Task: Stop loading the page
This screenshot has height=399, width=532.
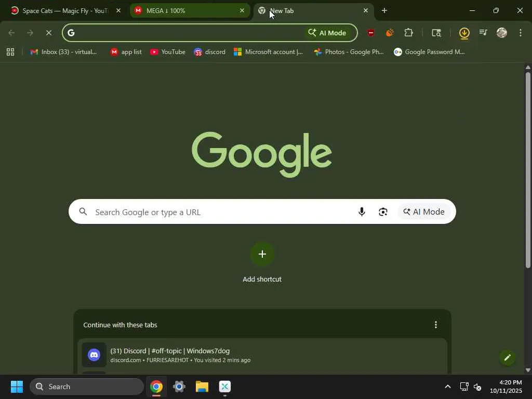Action: 48,33
